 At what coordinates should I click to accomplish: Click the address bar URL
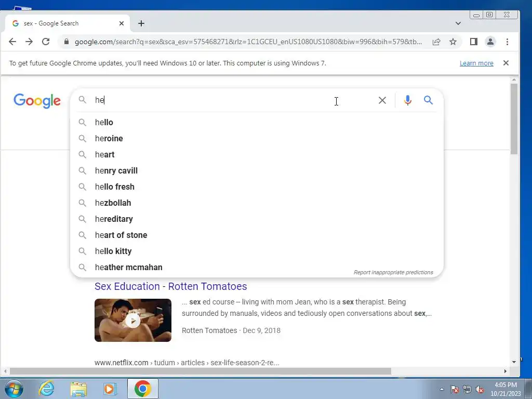pyautogui.click(x=248, y=42)
